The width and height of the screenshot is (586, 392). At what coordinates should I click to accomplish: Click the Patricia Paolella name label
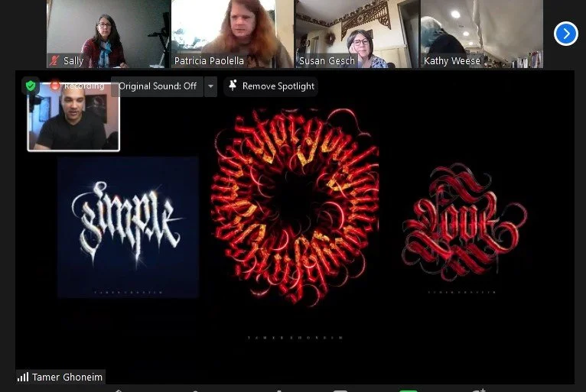[209, 61]
